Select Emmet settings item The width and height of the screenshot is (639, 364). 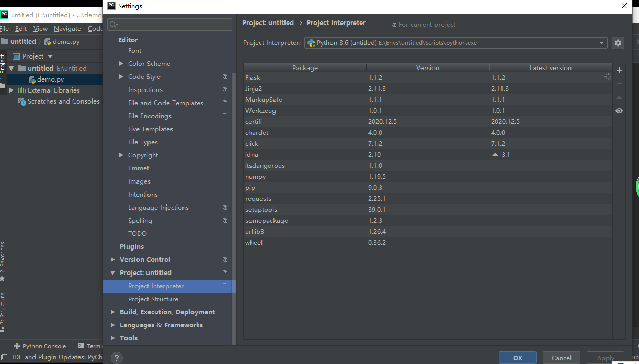tap(139, 168)
